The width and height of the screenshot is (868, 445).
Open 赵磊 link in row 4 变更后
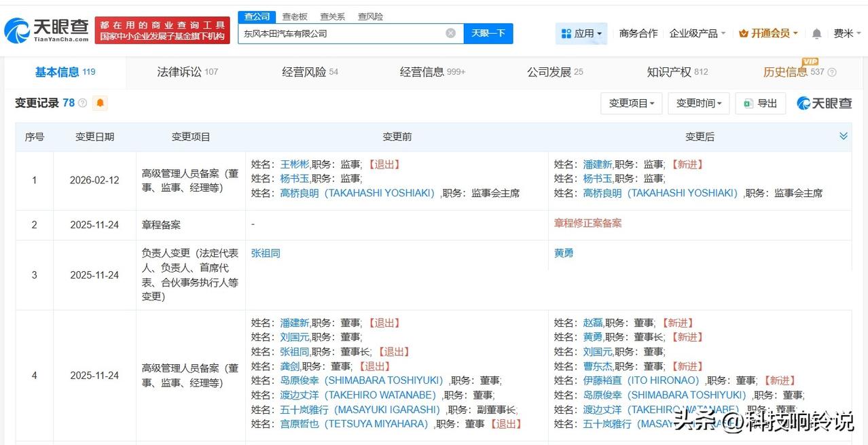592,323
